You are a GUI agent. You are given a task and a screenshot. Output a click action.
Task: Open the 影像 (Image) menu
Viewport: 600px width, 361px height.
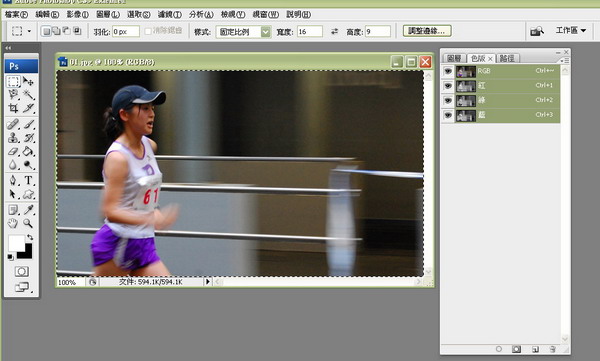point(77,15)
